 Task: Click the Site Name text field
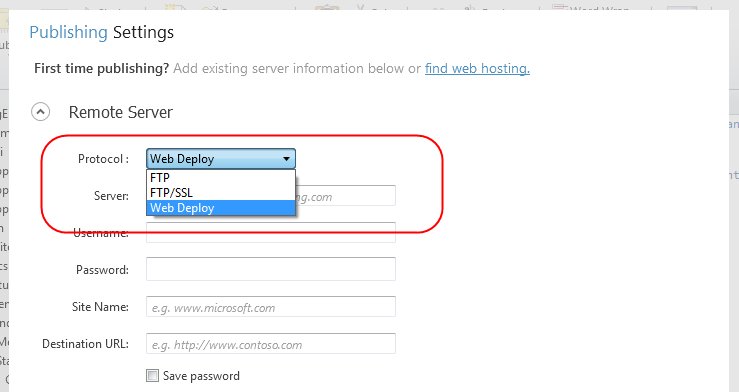point(271,307)
